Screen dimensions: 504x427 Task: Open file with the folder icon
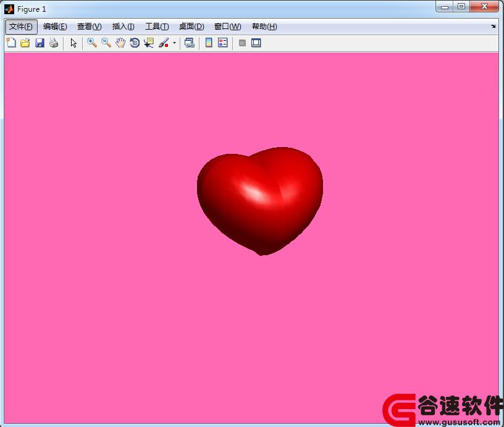coord(25,43)
